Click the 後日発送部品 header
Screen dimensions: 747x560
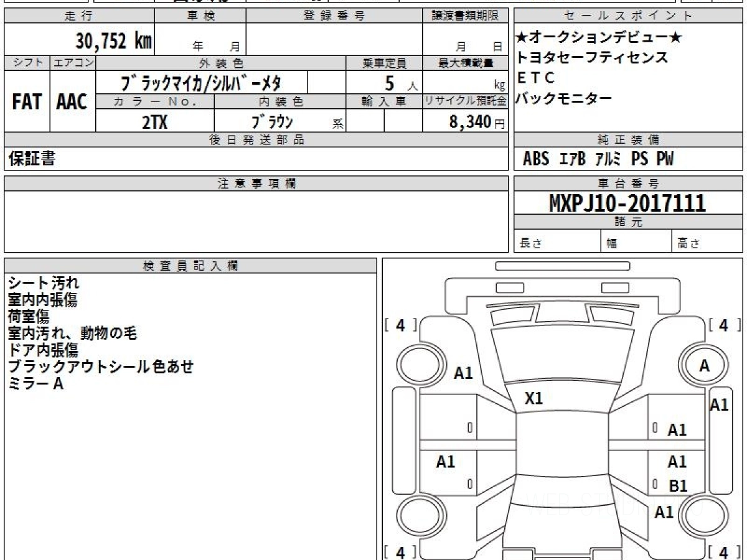(x=256, y=140)
